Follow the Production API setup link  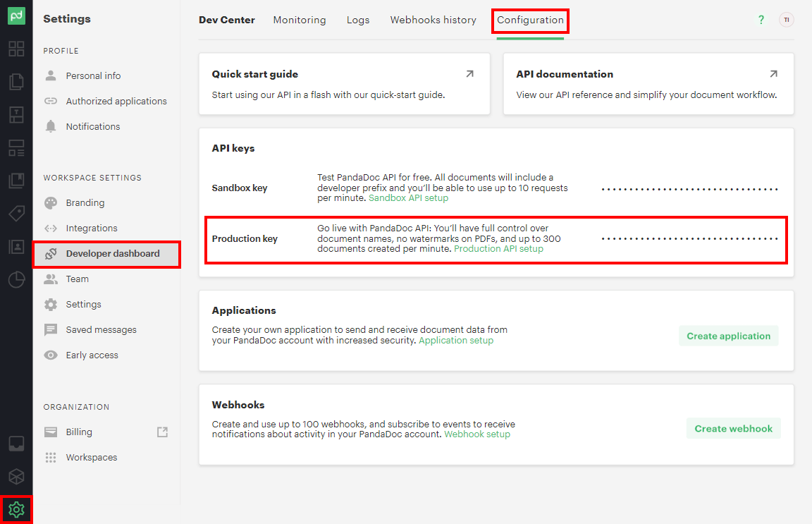(498, 249)
